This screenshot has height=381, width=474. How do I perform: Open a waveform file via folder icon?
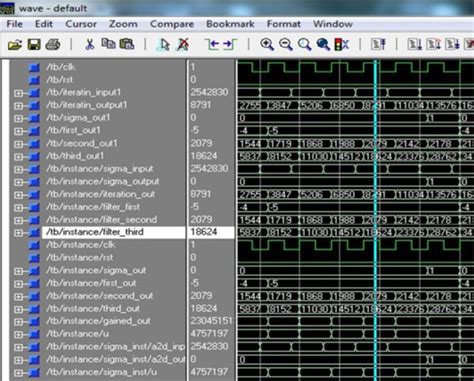point(15,44)
